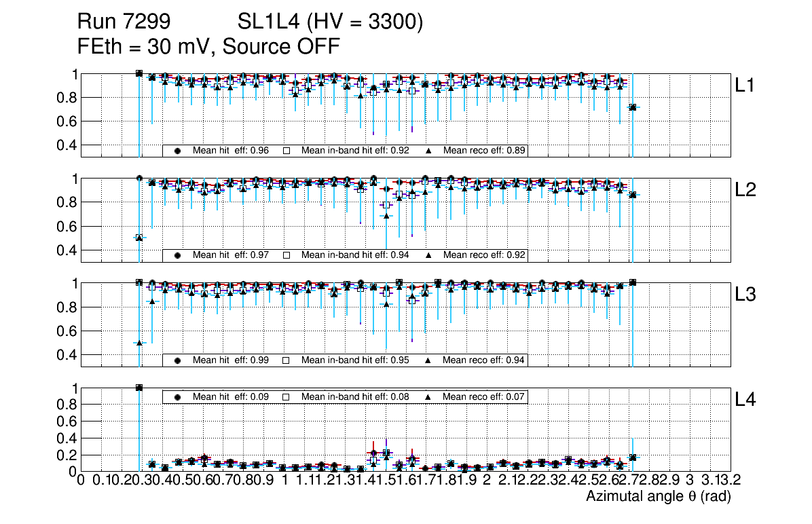Click the filled circle marker in L4 legend
The image size is (812, 524).
click(x=178, y=396)
